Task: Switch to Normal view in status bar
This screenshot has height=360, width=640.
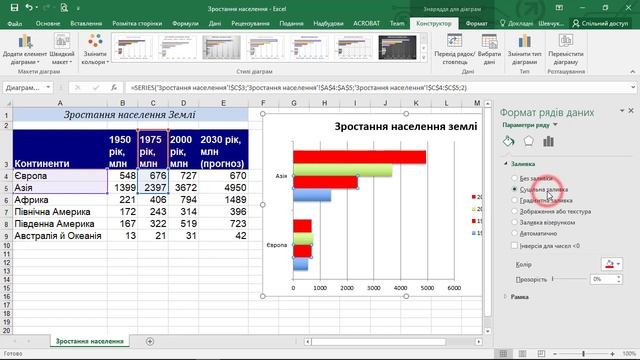Action: tap(503, 353)
